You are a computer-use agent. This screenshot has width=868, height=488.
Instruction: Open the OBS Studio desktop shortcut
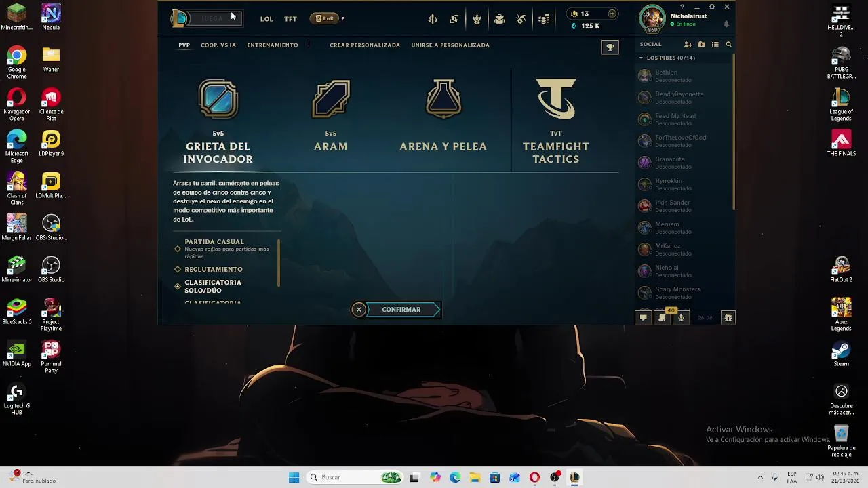52,269
